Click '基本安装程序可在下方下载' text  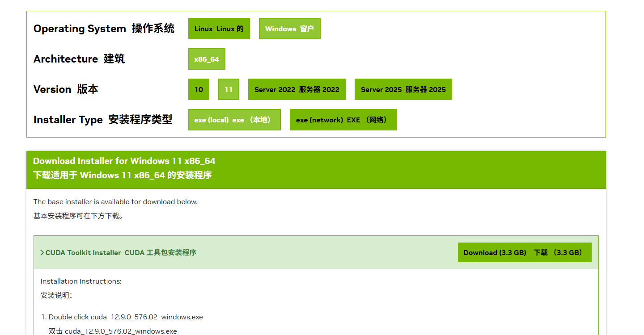[78, 216]
